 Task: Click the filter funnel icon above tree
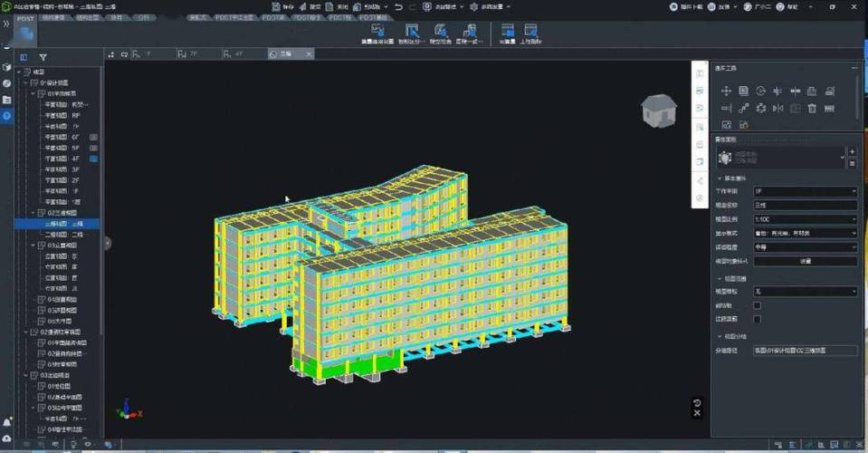pos(43,57)
